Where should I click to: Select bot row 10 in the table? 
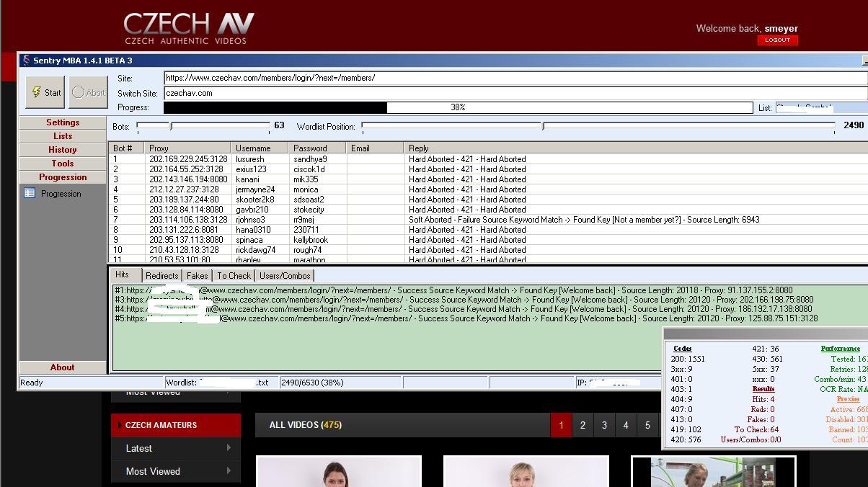coord(489,250)
